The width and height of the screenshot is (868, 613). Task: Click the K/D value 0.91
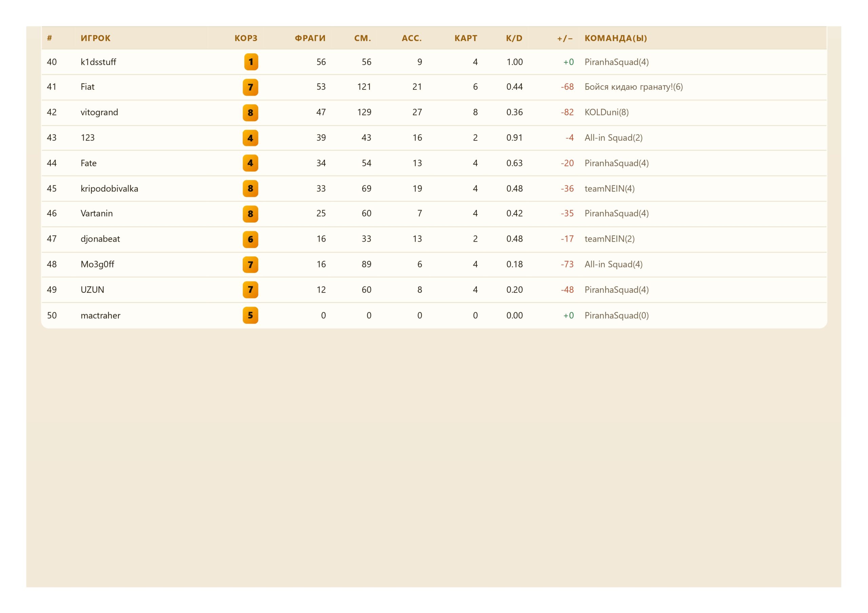click(x=514, y=138)
